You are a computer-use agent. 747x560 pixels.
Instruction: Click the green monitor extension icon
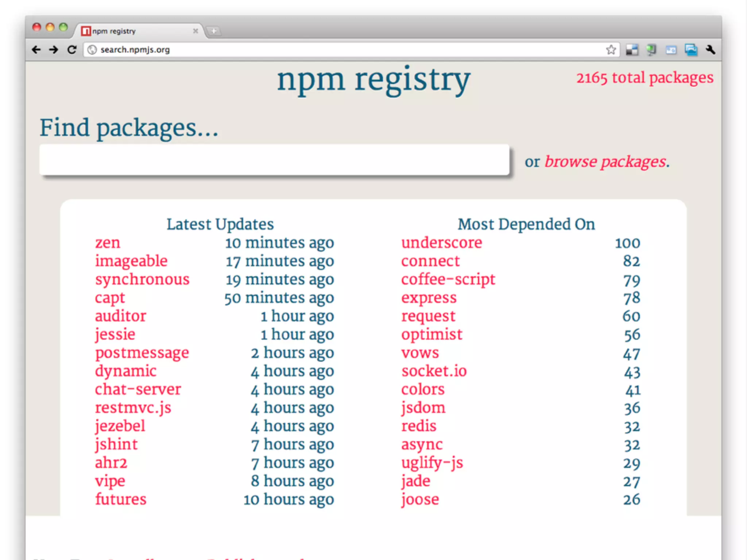tap(651, 50)
